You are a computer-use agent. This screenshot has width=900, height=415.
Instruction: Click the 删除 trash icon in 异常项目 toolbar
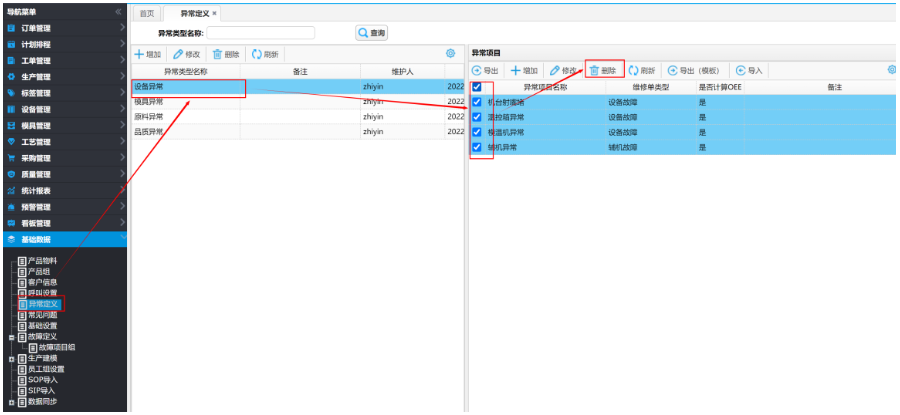click(594, 71)
